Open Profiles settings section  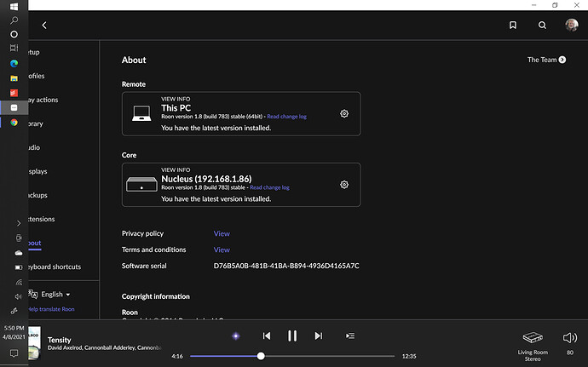[x=37, y=76]
